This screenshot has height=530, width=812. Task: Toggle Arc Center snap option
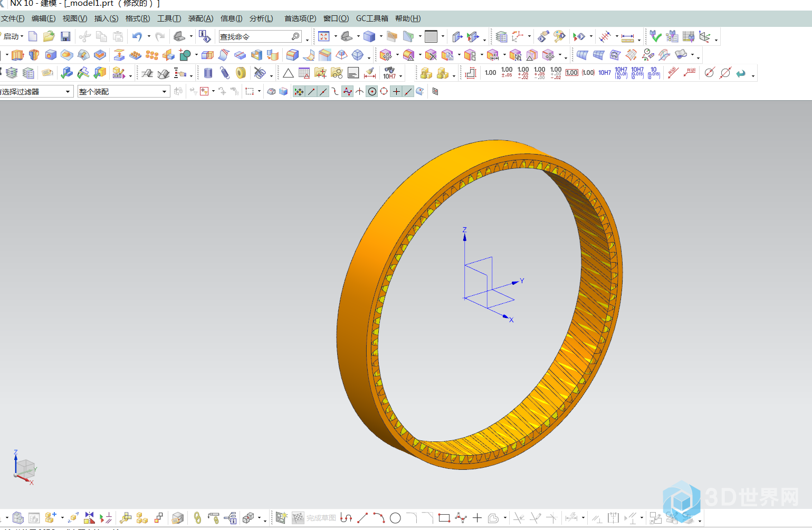tap(372, 91)
